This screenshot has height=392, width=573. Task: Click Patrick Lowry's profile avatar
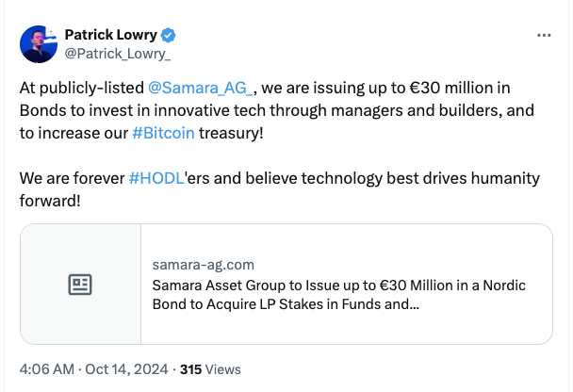tap(39, 44)
